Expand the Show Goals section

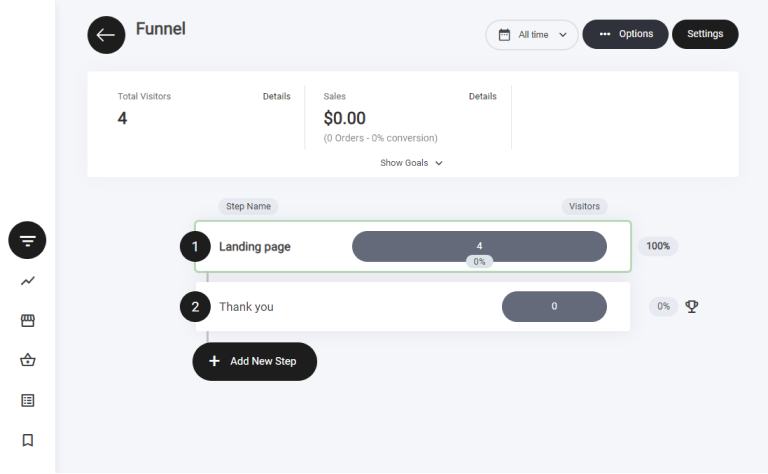pos(411,163)
